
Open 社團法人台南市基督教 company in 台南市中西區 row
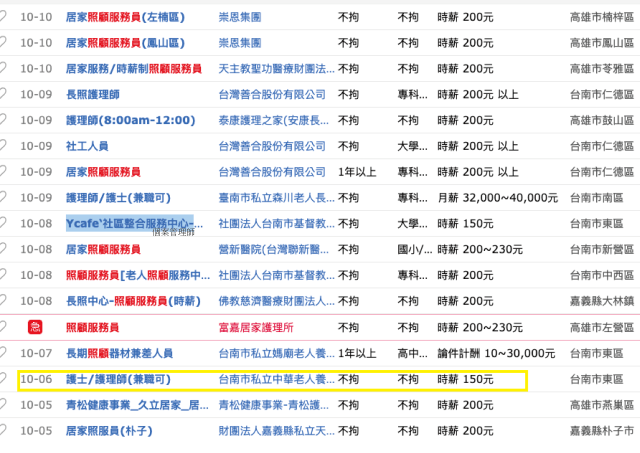pyautogui.click(x=276, y=275)
